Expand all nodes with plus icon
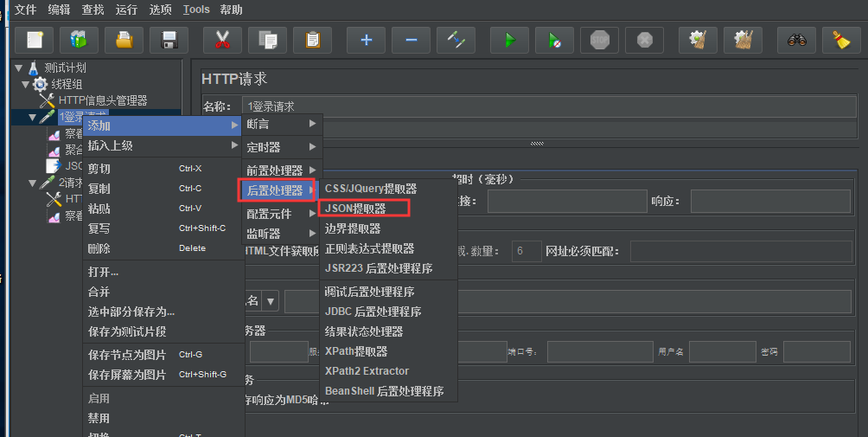868x437 pixels. pos(366,40)
